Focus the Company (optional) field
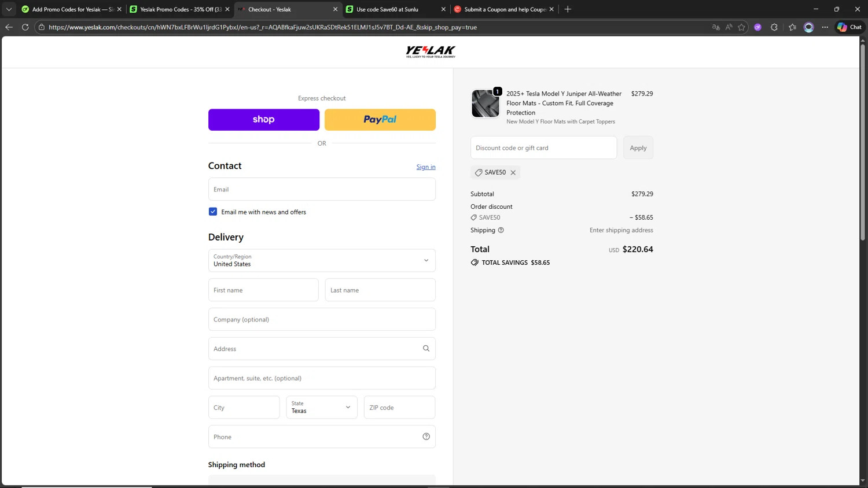868x488 pixels. pyautogui.click(x=322, y=319)
